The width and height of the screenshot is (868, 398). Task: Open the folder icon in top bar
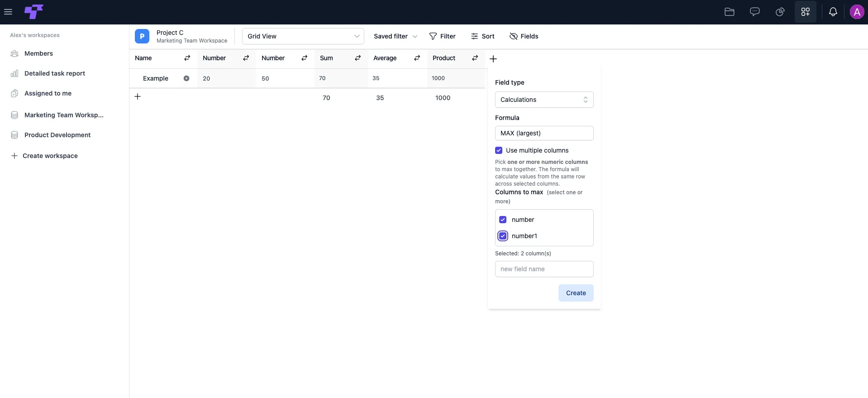(730, 12)
